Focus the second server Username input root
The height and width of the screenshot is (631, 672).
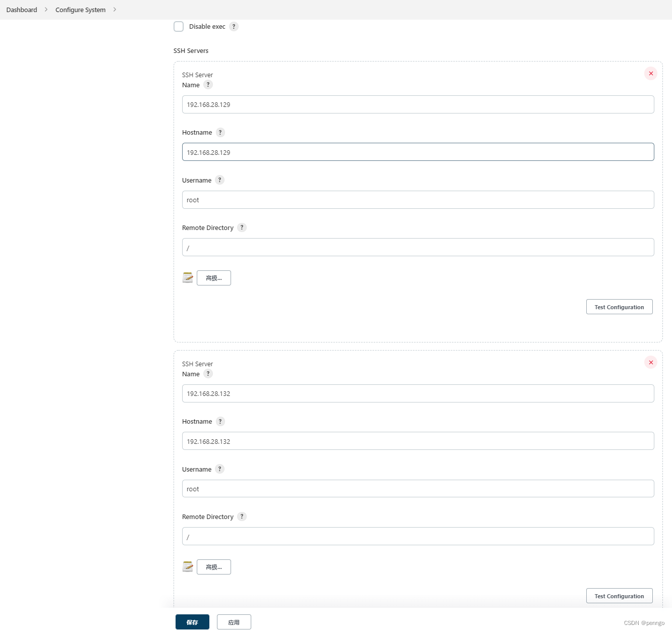pyautogui.click(x=418, y=489)
